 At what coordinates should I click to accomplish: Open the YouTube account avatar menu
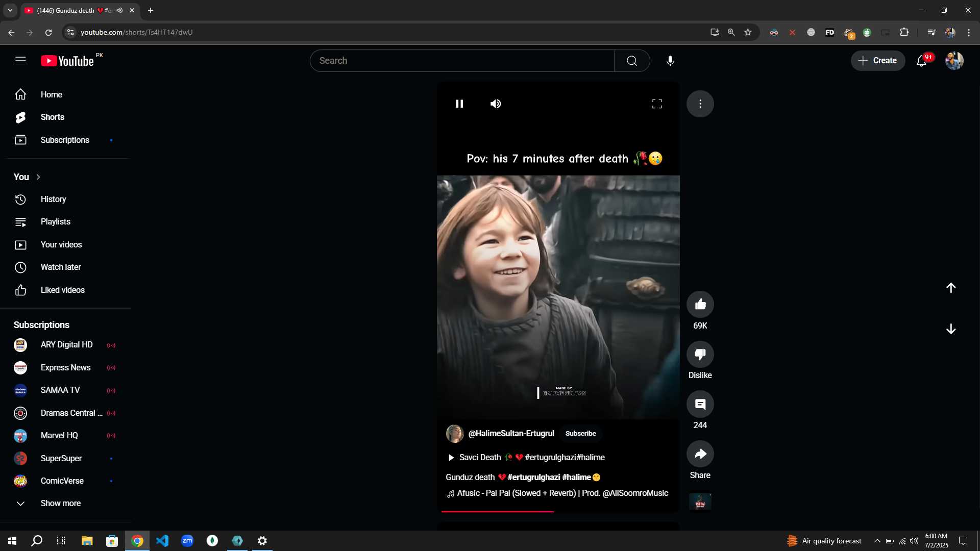tap(954, 61)
